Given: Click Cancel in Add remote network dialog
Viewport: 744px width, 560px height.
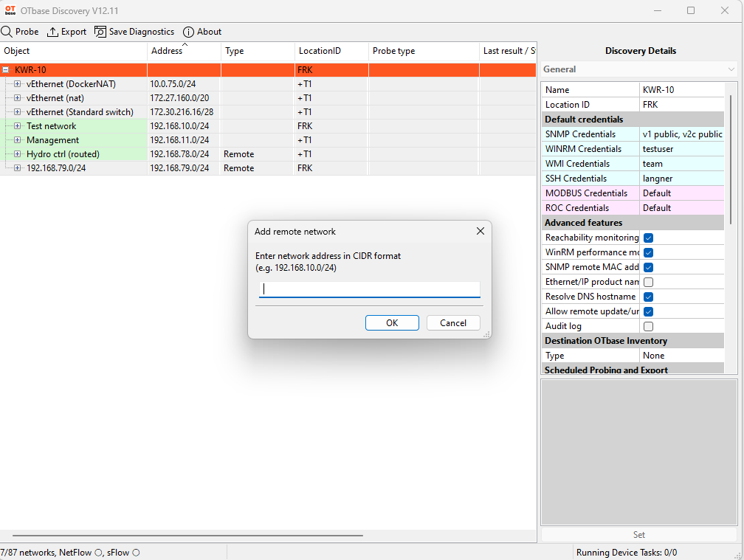Looking at the screenshot, I should (453, 323).
